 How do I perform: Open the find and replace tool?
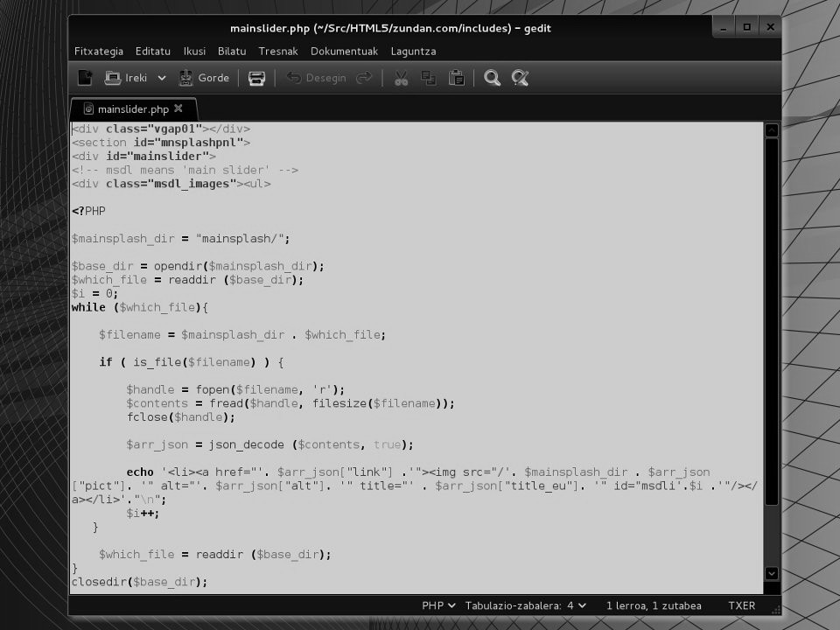pos(521,78)
